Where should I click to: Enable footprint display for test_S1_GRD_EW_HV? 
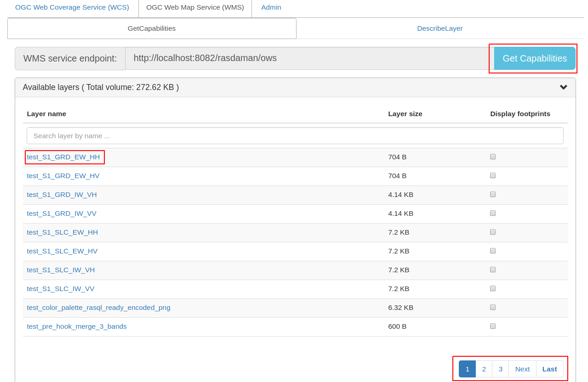492,175
